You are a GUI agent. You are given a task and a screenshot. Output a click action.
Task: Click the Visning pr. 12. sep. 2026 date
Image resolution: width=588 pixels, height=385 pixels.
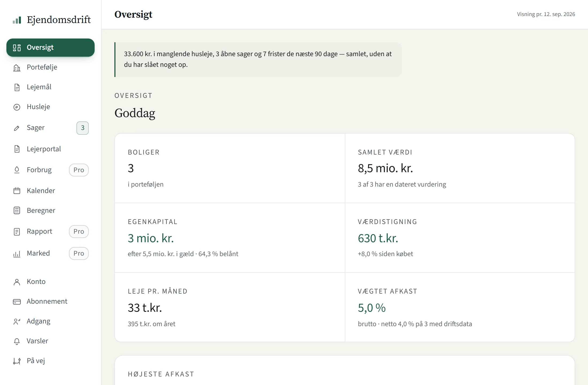tap(546, 14)
